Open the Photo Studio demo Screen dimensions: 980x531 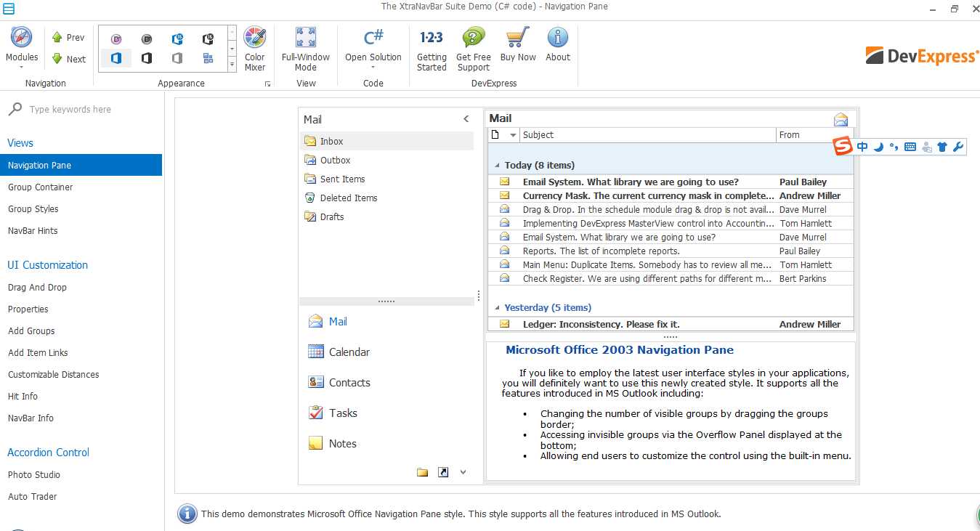pyautogui.click(x=34, y=475)
